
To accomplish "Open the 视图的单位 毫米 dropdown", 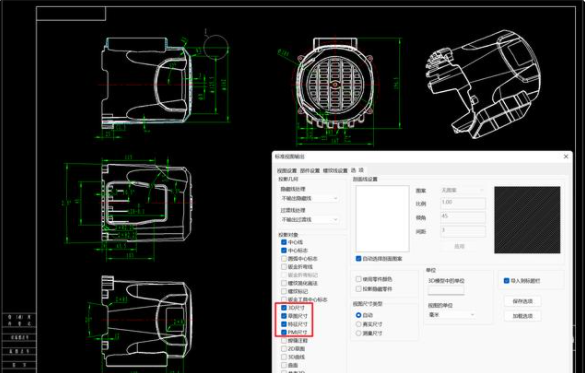I will [452, 315].
